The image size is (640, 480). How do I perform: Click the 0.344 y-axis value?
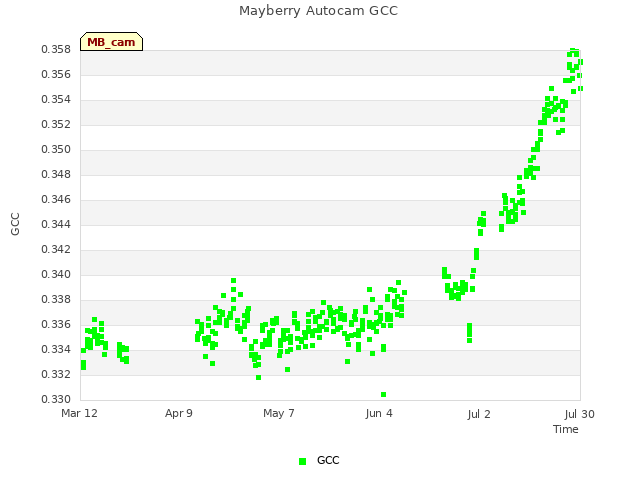[x=56, y=224]
